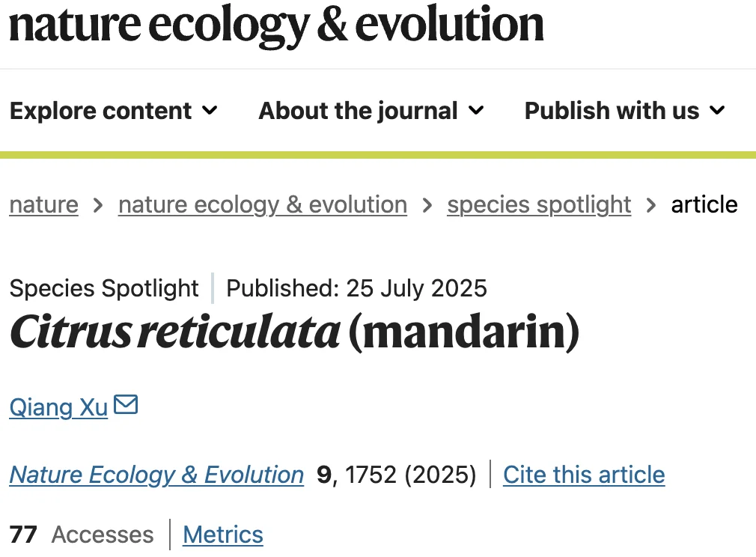Open author Qiang Xu's link

pyautogui.click(x=58, y=407)
